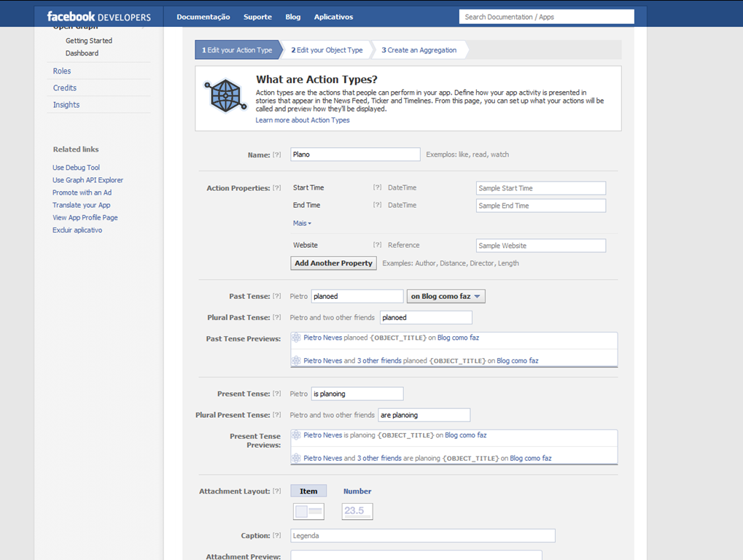Click Add Another Property button

(334, 263)
